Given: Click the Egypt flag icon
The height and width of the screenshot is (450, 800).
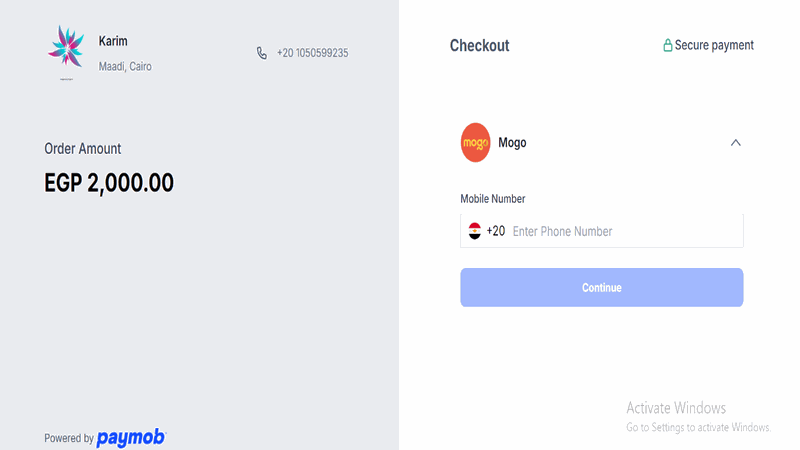Looking at the screenshot, I should pyautogui.click(x=475, y=231).
